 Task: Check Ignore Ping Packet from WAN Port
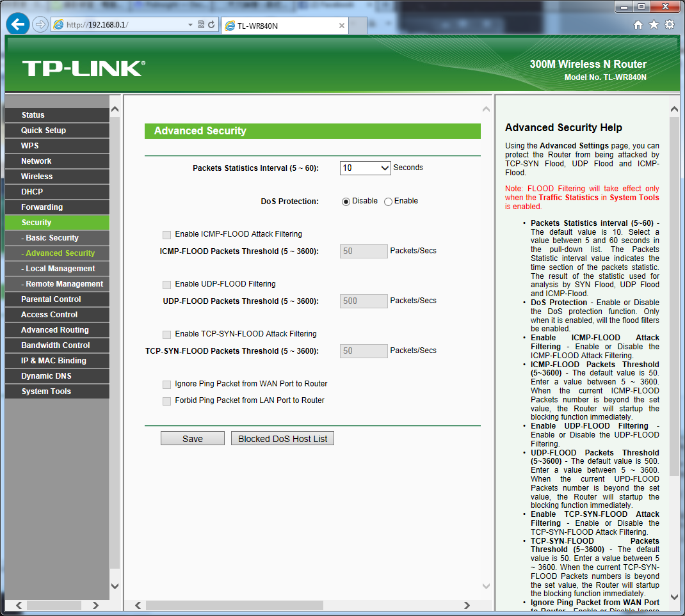pos(167,384)
